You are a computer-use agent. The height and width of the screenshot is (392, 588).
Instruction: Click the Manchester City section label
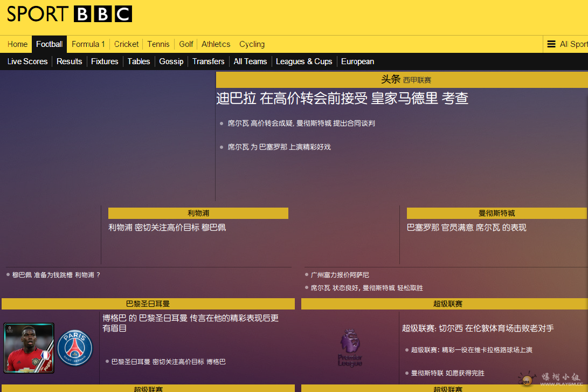coord(496,213)
